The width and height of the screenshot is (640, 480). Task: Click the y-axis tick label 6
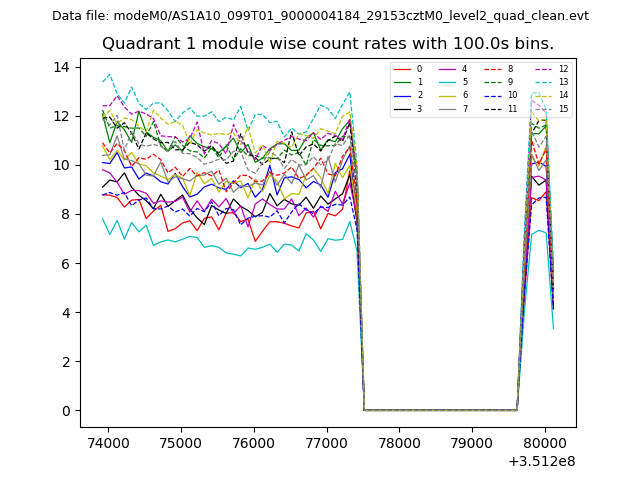coord(65,264)
